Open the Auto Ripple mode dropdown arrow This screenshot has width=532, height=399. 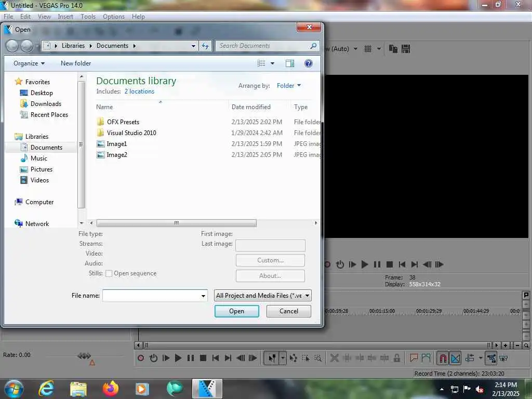[481, 358]
